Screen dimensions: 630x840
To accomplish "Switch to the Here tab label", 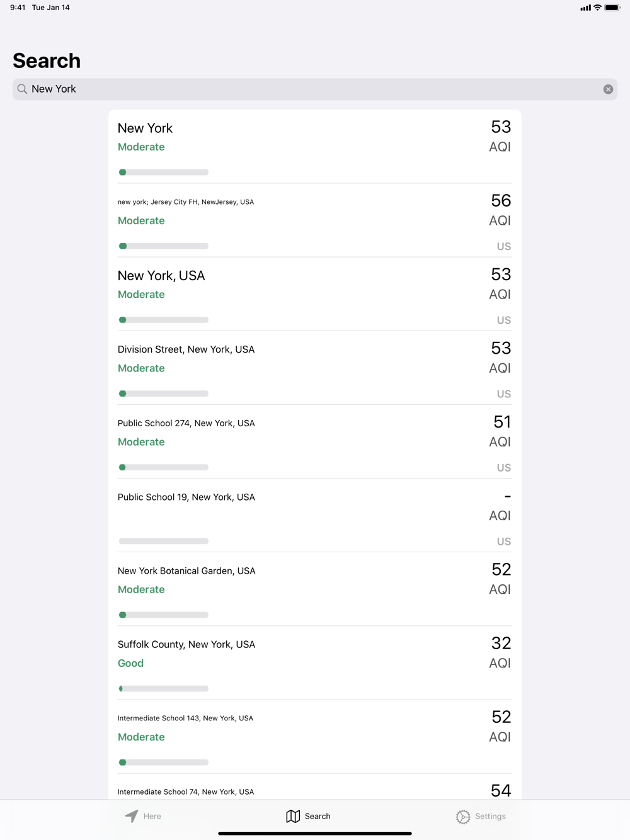I will [152, 816].
